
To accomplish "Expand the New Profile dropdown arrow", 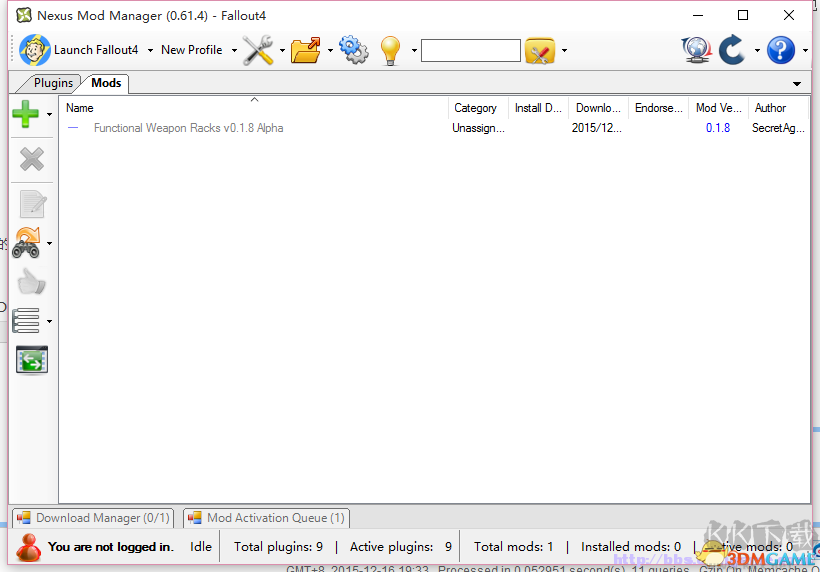I will click(x=234, y=51).
